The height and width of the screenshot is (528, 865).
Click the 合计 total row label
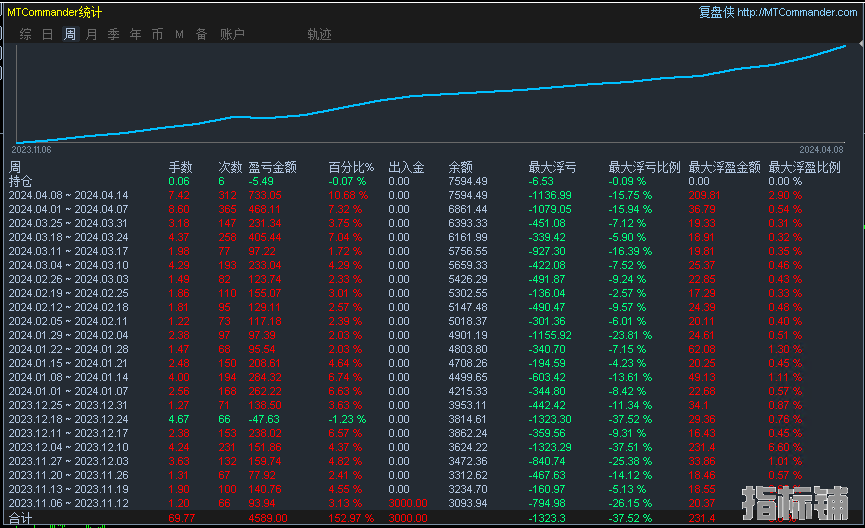(x=20, y=519)
